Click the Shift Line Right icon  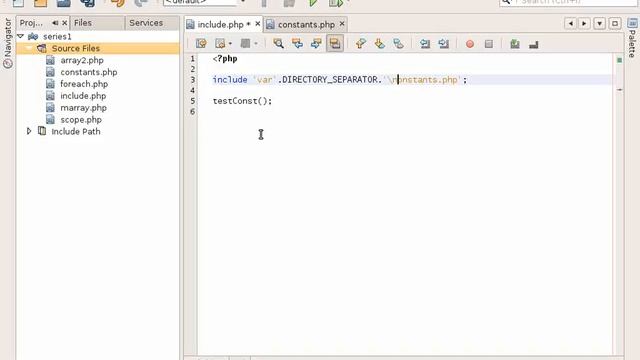(444, 44)
